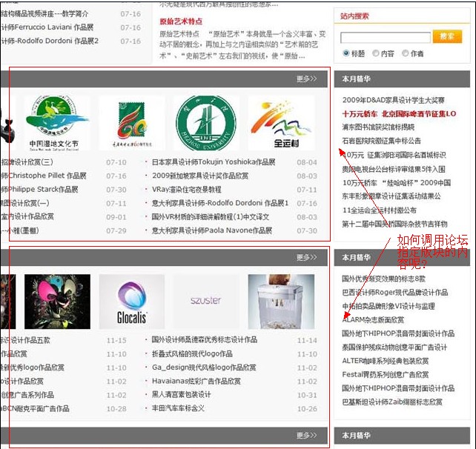Open 招牌设计欣赏(三) article link
This screenshot has width=476, height=449.
click(x=27, y=162)
